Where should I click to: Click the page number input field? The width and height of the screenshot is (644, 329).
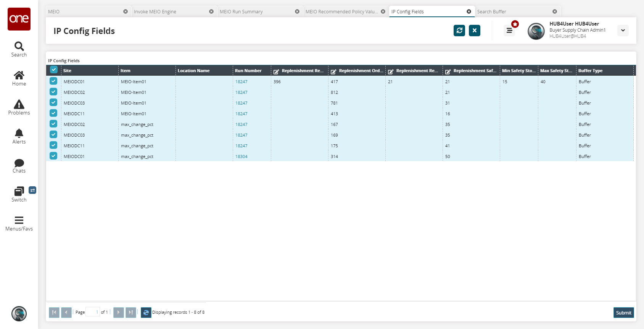click(x=92, y=312)
